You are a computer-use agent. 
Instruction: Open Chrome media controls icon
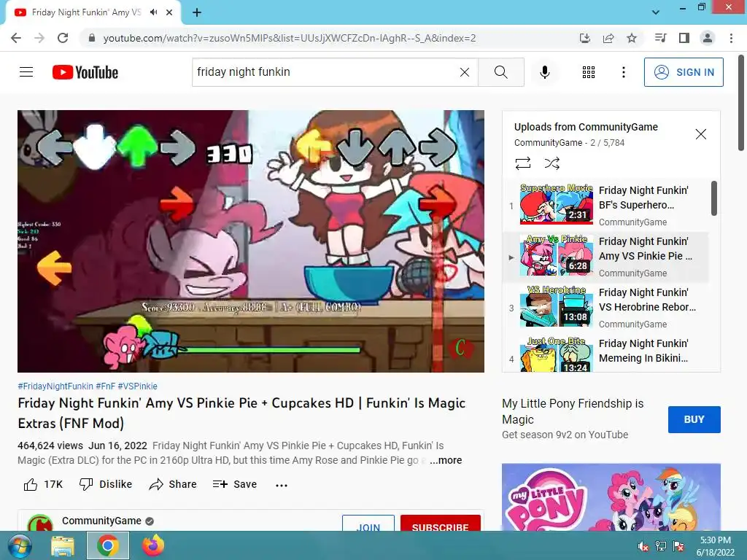pyautogui.click(x=660, y=38)
